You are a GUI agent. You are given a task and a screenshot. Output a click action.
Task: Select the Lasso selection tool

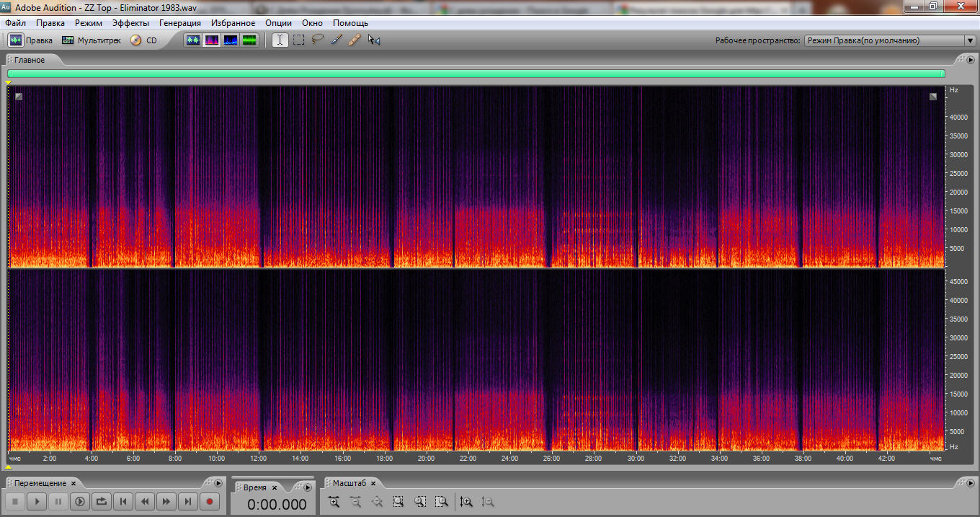(318, 40)
